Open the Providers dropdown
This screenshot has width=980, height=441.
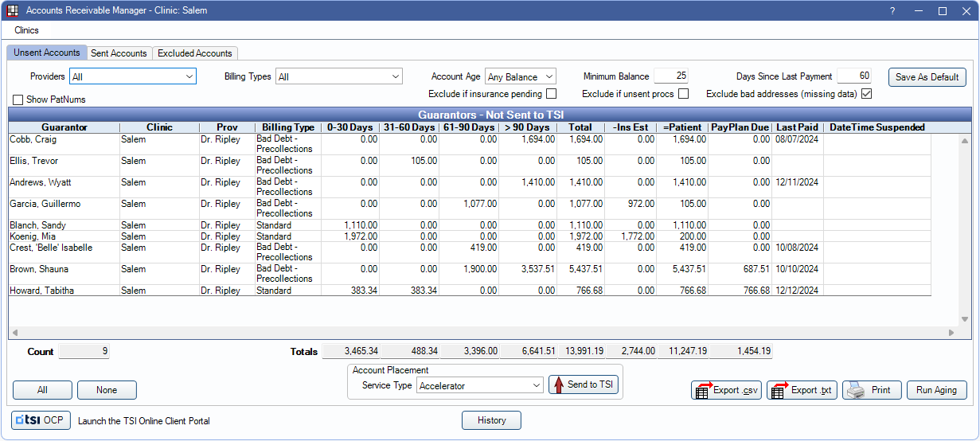(133, 76)
